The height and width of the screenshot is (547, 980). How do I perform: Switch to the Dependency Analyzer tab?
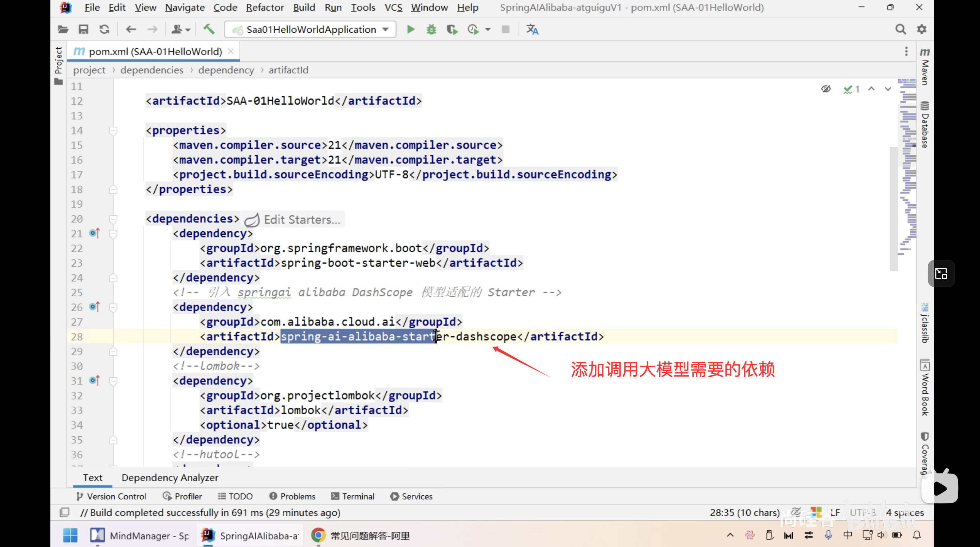(x=170, y=477)
